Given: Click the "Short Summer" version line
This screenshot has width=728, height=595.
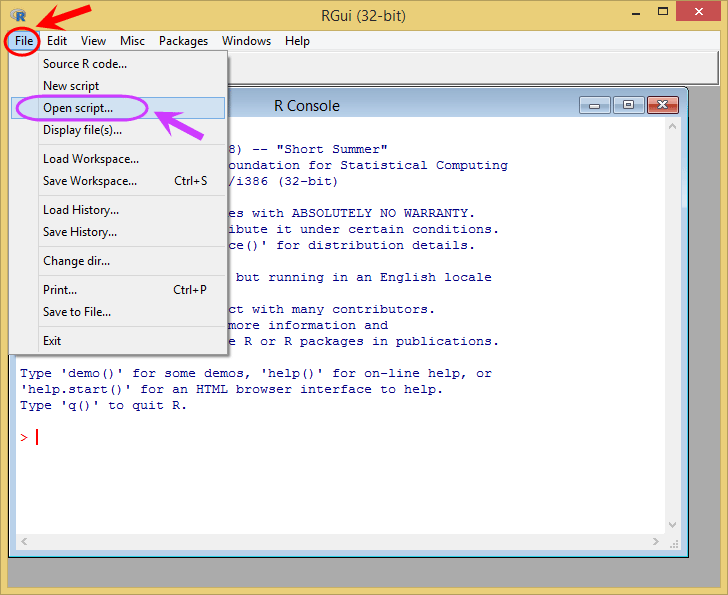Looking at the screenshot, I should point(308,149).
